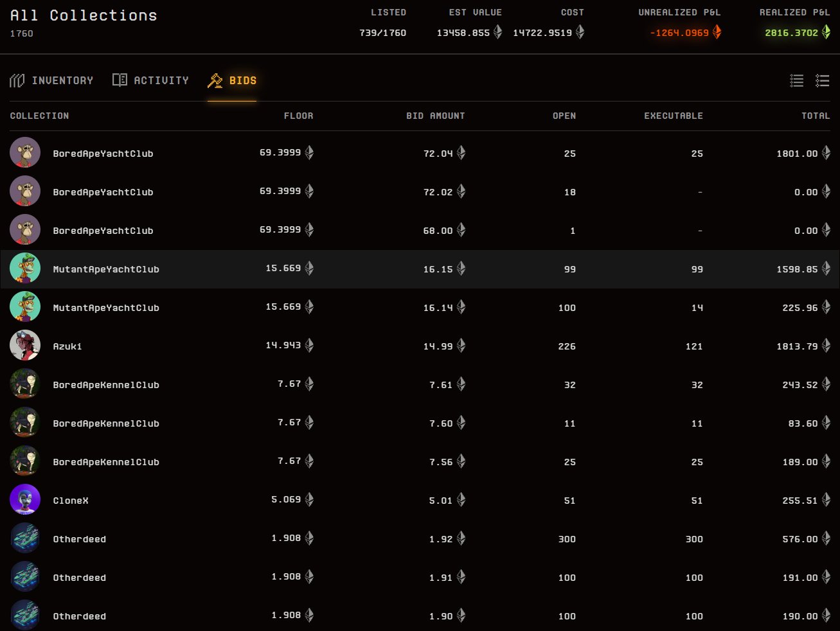
Task: Switch to compact list view icon
Action: point(797,80)
